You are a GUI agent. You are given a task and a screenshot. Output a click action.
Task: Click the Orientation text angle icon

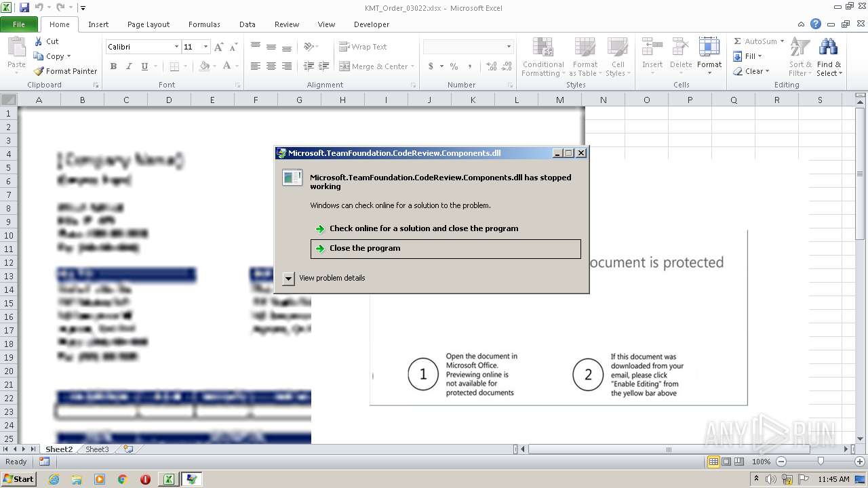coord(309,47)
